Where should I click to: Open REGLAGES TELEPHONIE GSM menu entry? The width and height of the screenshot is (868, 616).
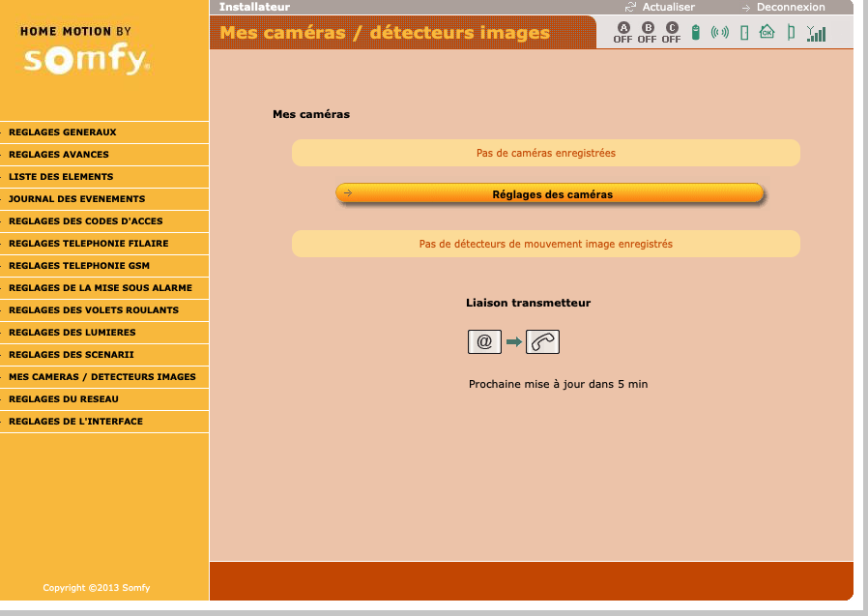click(79, 266)
